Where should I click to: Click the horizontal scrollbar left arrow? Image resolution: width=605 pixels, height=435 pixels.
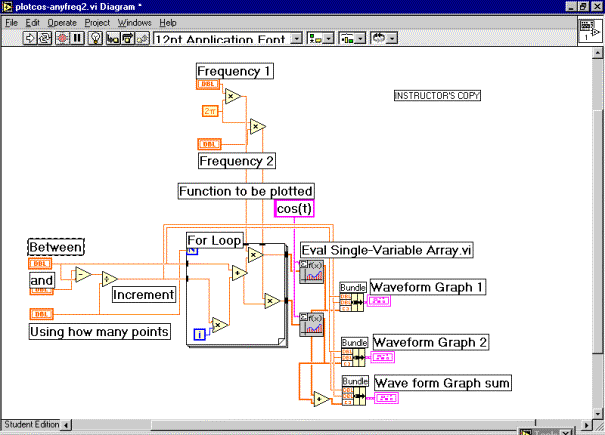[66, 425]
